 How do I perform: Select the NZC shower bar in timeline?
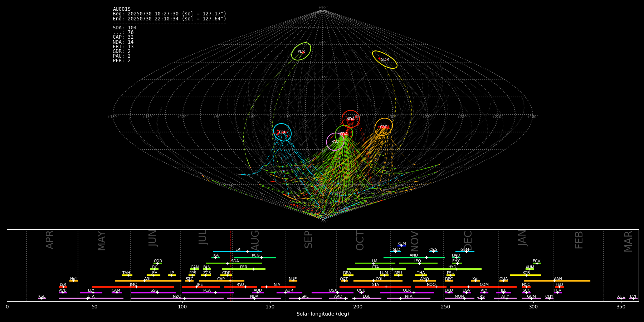177,298
